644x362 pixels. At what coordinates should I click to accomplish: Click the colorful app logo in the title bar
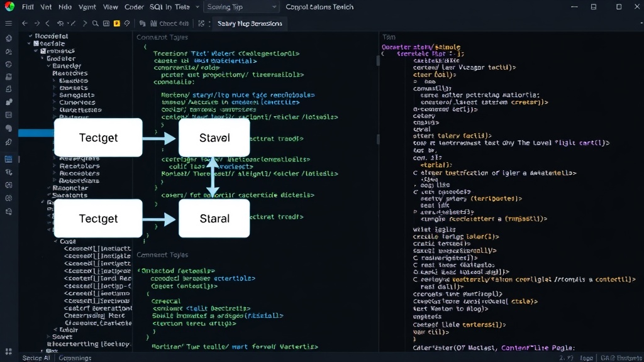click(x=9, y=6)
